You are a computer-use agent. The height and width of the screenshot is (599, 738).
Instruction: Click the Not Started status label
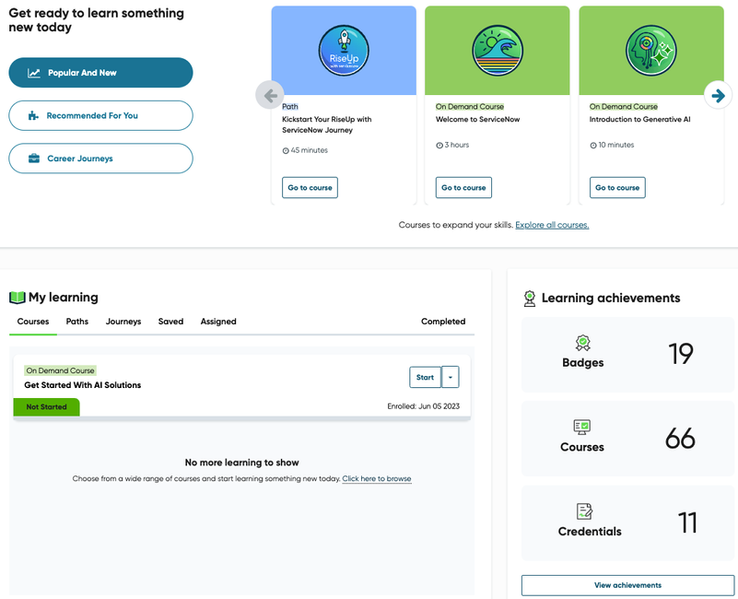pos(47,407)
